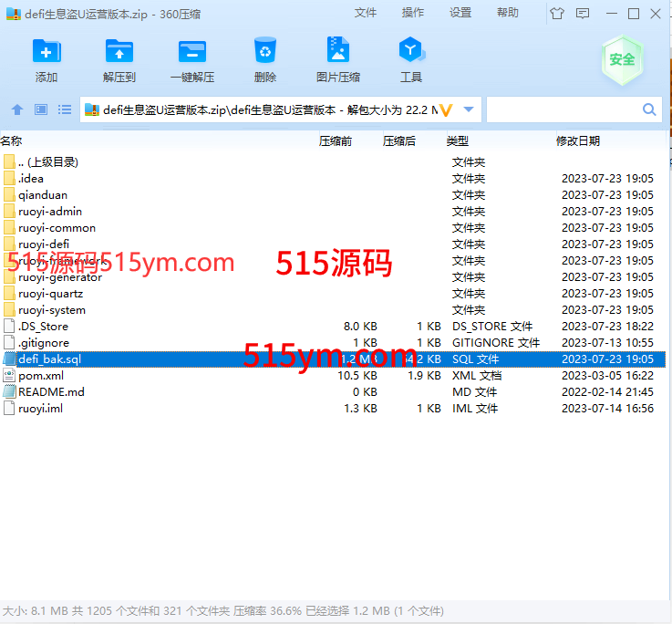
Task: Click inside the search input field
Action: coord(563,109)
